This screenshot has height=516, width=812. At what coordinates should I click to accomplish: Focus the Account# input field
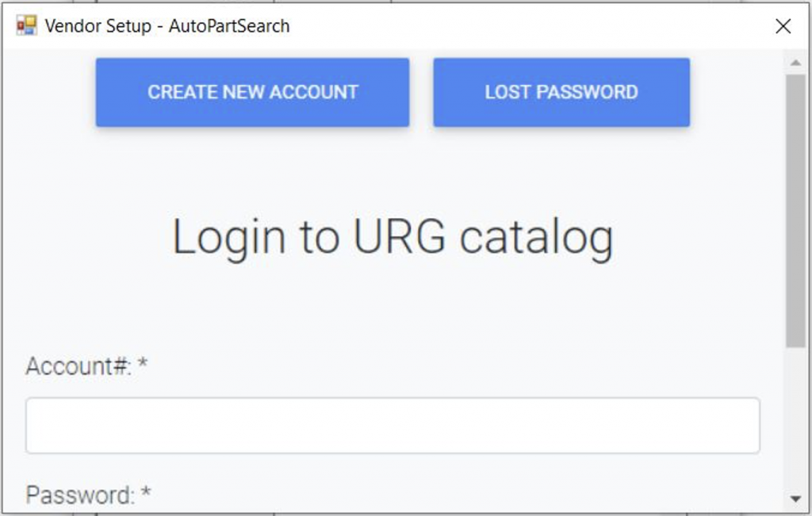(x=393, y=426)
